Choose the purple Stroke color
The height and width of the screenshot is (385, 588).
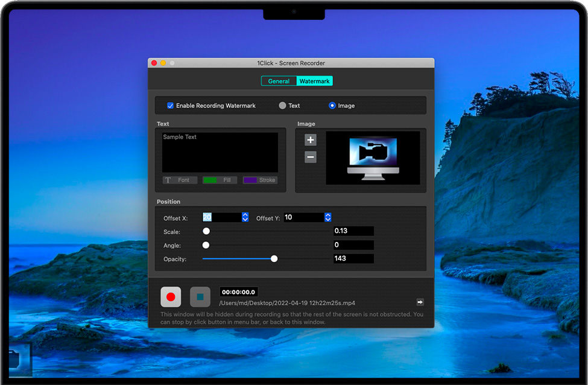260,180
